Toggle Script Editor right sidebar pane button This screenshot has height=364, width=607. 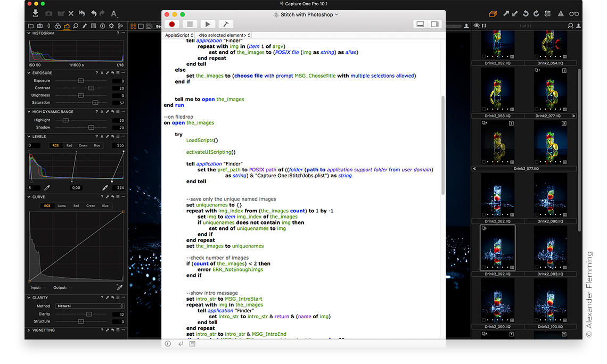pos(435,24)
